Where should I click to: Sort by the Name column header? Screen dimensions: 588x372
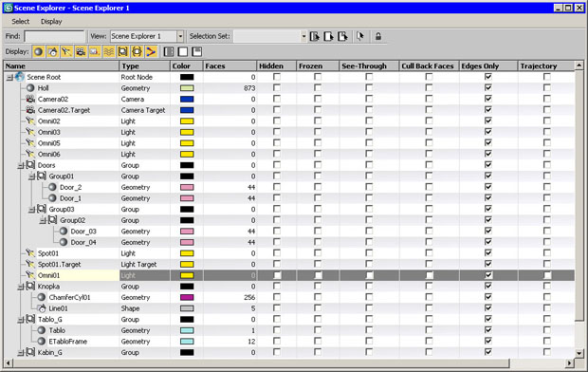coord(62,66)
